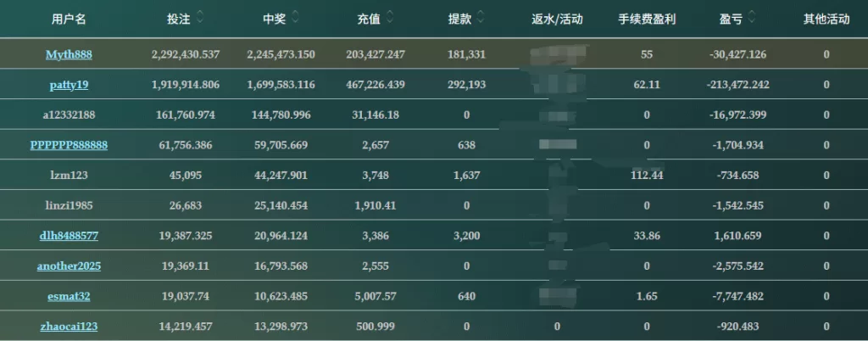Viewport: 868px width, 341px height.
Task: Open dlh8488577 user profile
Action: 69,236
